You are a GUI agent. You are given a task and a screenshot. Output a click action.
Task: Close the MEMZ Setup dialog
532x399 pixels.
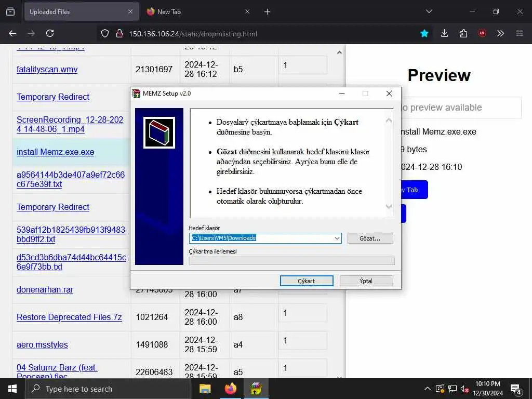(x=389, y=94)
